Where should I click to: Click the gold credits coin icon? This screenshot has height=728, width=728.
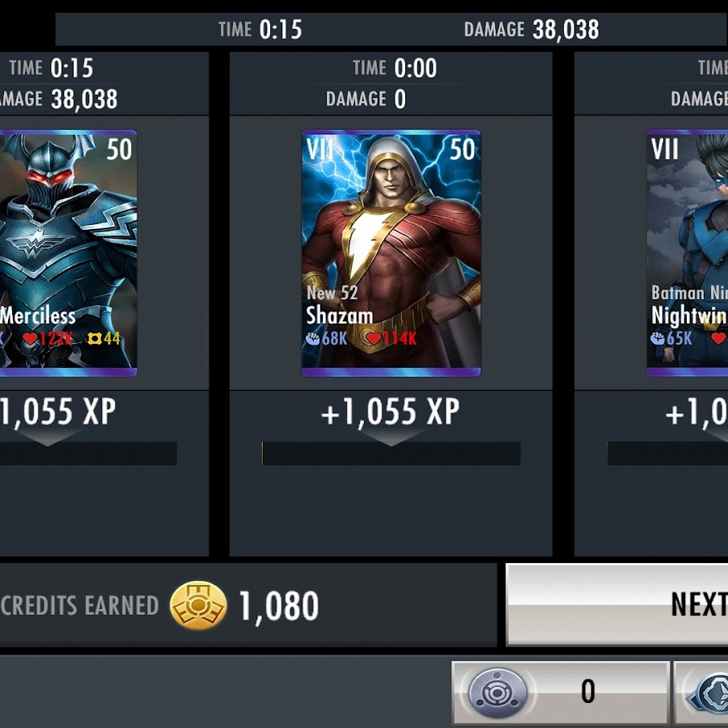(x=198, y=605)
